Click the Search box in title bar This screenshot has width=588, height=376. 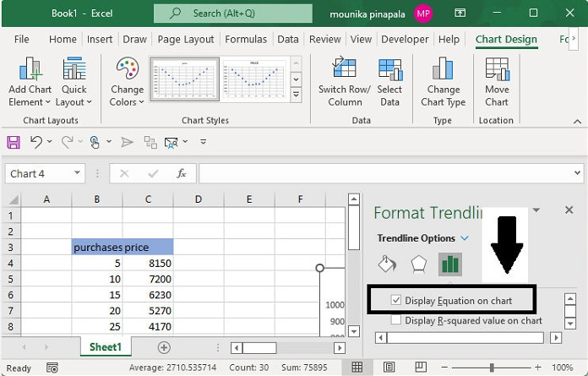237,14
